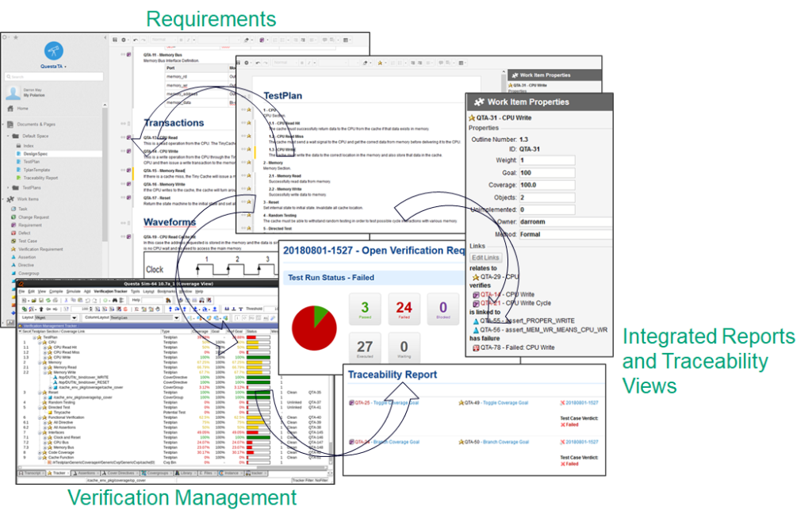Viewport: 812px width, 522px height.
Task: Select the Verification Requirement star icon
Action: [13, 249]
